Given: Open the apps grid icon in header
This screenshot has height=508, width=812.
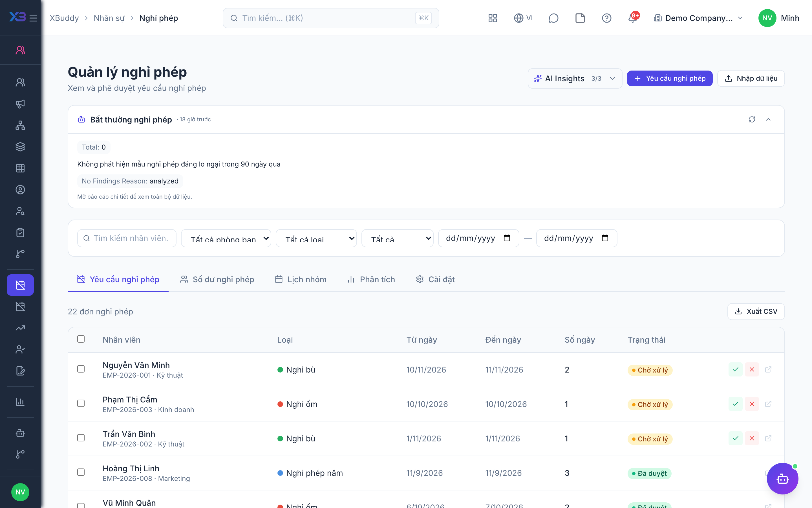Looking at the screenshot, I should (493, 18).
